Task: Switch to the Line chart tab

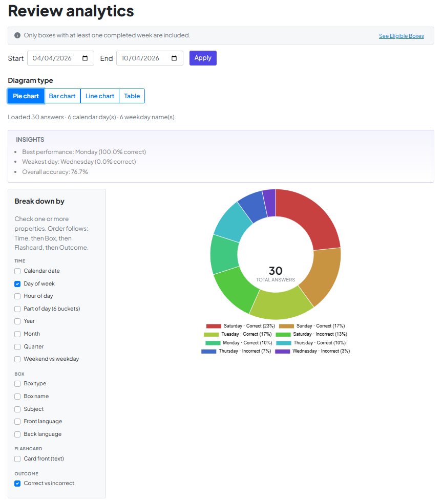Action: point(100,96)
